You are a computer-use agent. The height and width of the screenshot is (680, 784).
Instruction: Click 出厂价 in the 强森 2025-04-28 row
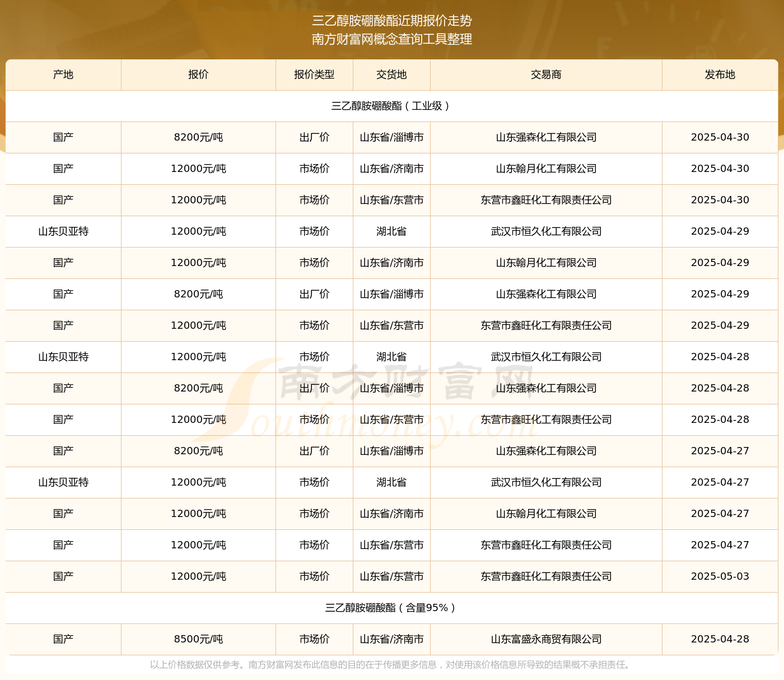[x=314, y=388]
